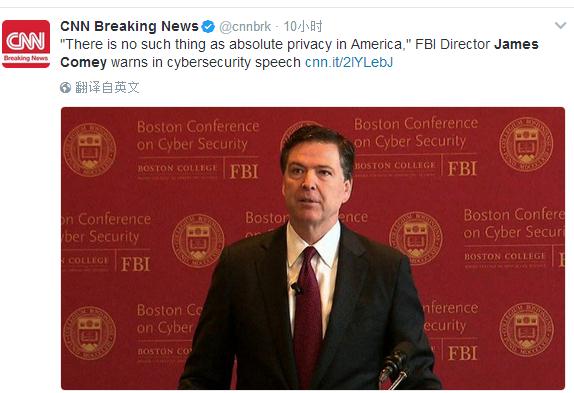This screenshot has width=574, height=393.
Task: Click the speaker's red tie in photo
Action: click(x=308, y=315)
